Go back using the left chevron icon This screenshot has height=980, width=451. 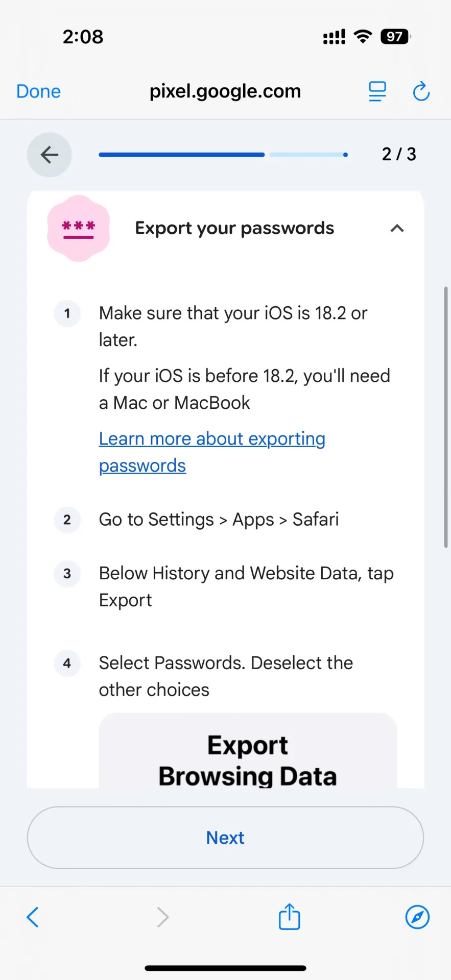pos(33,917)
